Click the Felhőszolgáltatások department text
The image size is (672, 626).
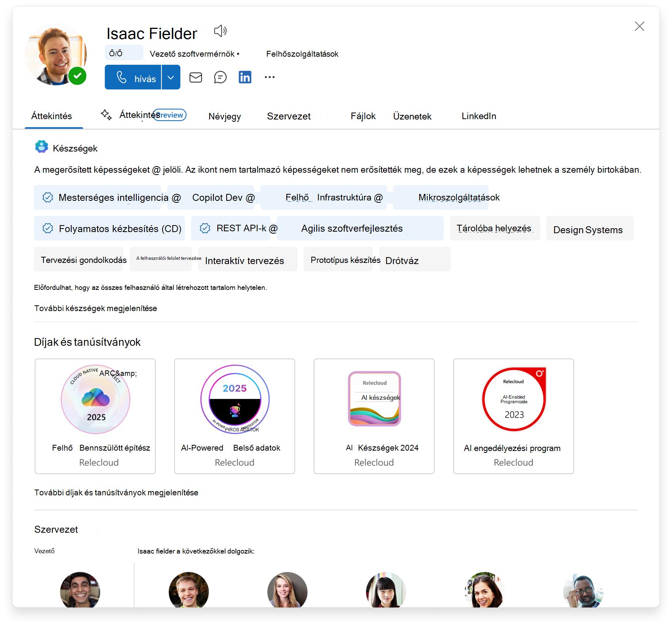[302, 54]
